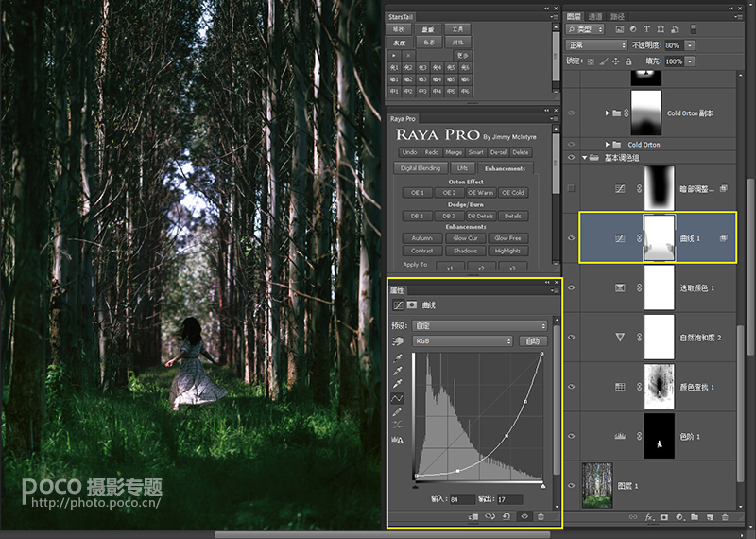Click the Curves adjustment icon in Properties header
The image size is (756, 539).
(398, 305)
